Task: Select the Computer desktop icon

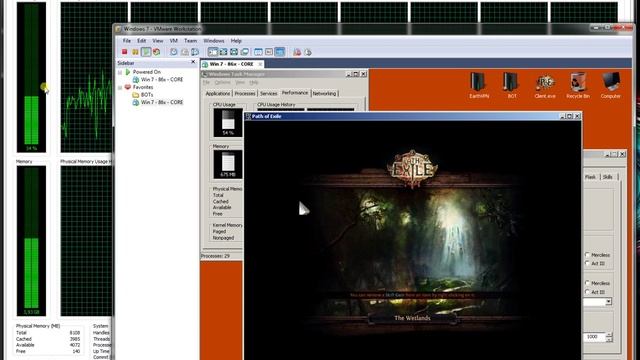Action: pos(611,85)
